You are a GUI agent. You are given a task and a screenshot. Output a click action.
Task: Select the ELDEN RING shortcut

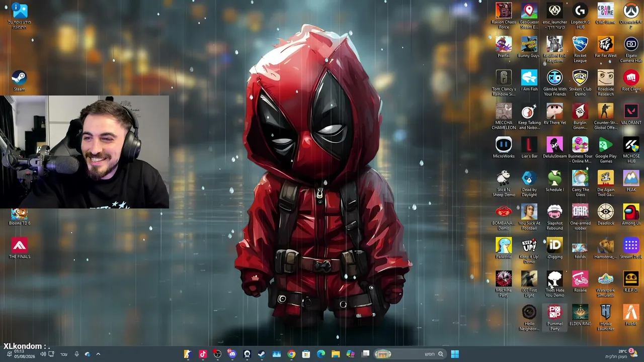tap(580, 316)
